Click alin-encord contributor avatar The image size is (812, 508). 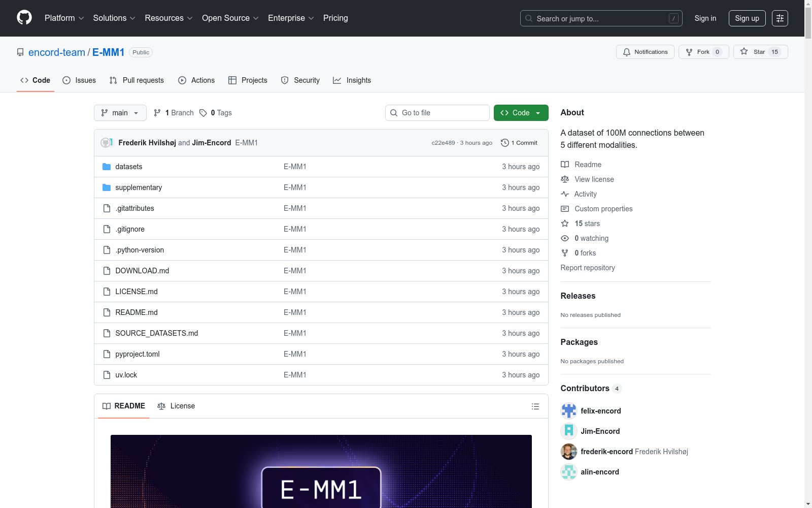[x=569, y=472]
